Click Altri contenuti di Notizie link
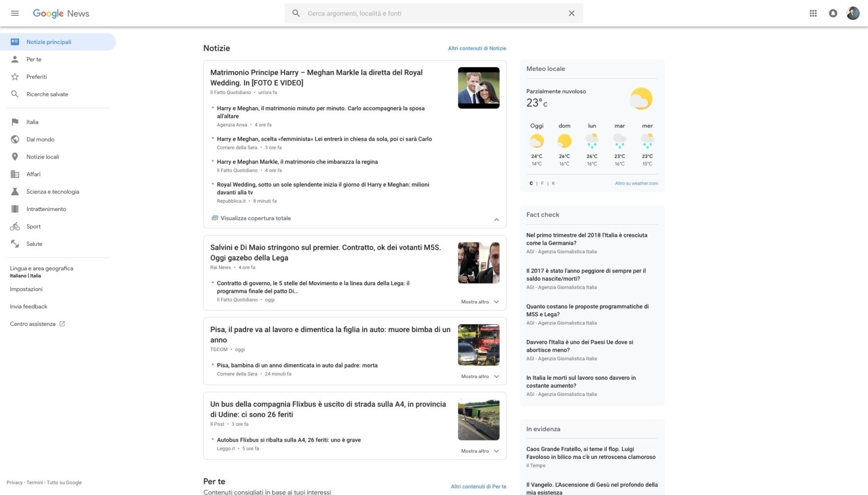Screen dimensions: 868x495 click(x=477, y=48)
